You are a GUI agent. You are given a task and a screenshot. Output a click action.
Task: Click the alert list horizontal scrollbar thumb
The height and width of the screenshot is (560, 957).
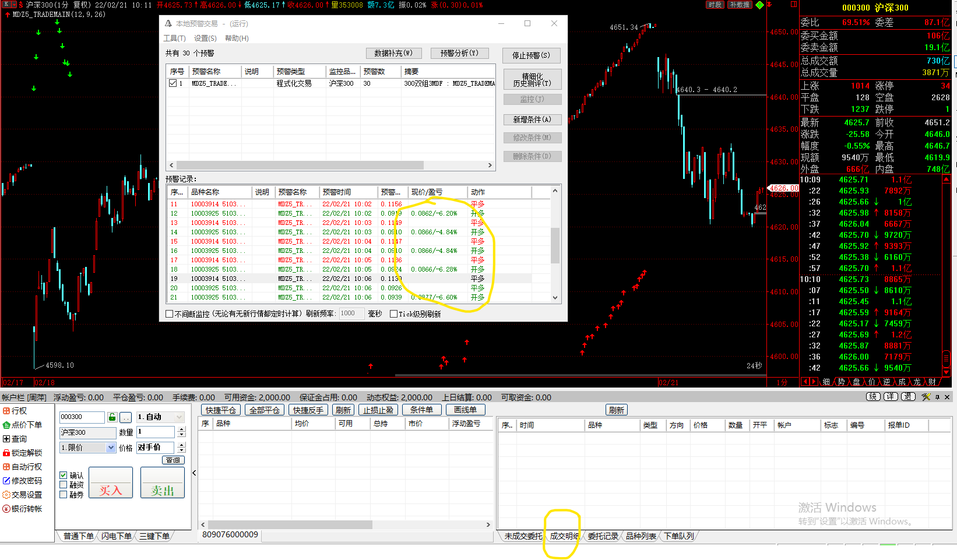point(300,165)
